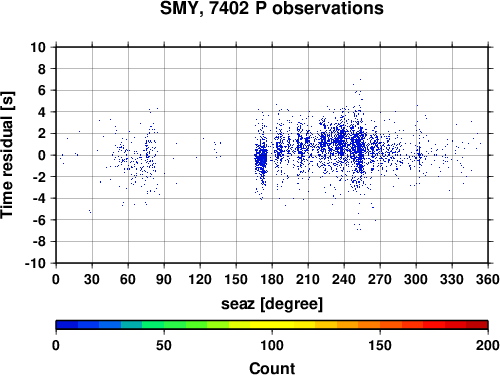Click the y-axis tick label '-10'
The width and height of the screenshot is (500, 375).
[x=35, y=263]
